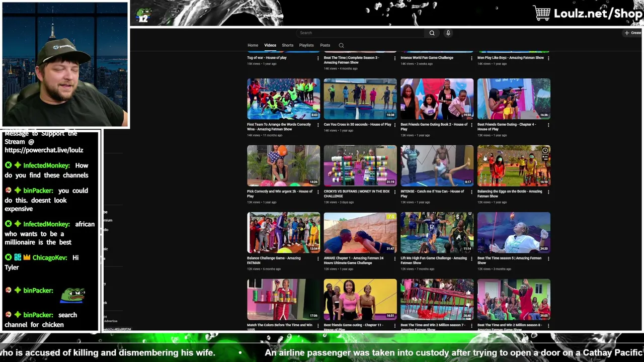The height and width of the screenshot is (362, 644).
Task: Click the streamer webcam overlay
Action: point(65,64)
